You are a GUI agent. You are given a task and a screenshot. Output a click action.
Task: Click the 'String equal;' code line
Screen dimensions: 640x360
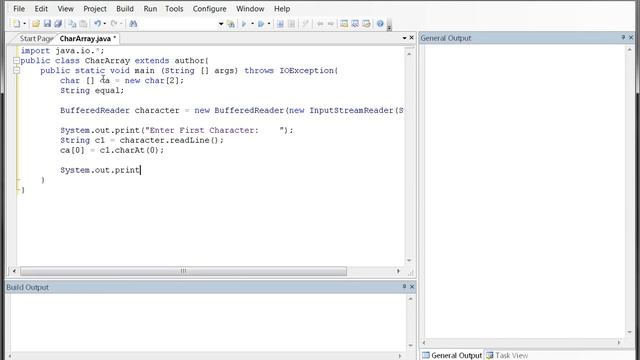click(x=92, y=91)
